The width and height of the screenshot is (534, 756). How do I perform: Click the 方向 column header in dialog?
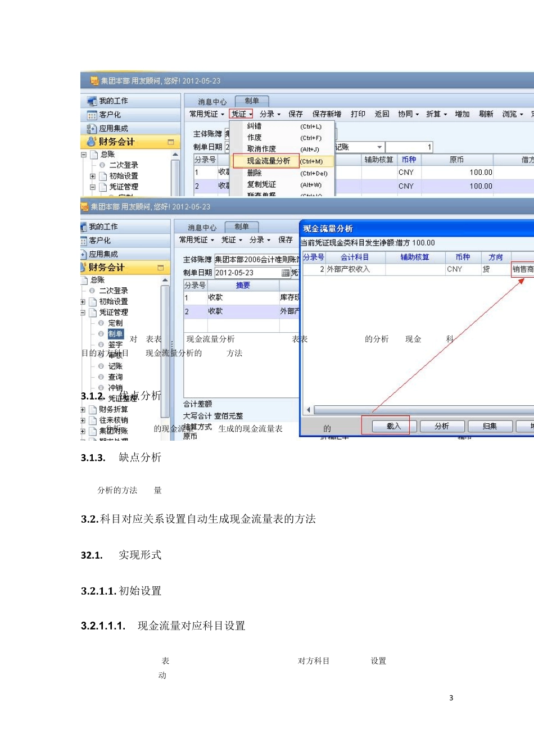point(496,257)
